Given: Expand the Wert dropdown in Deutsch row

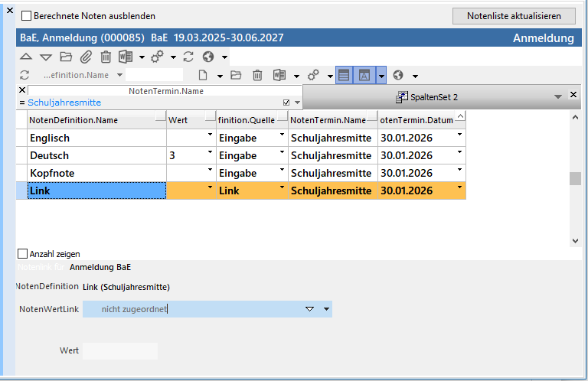Looking at the screenshot, I should pos(210,154).
